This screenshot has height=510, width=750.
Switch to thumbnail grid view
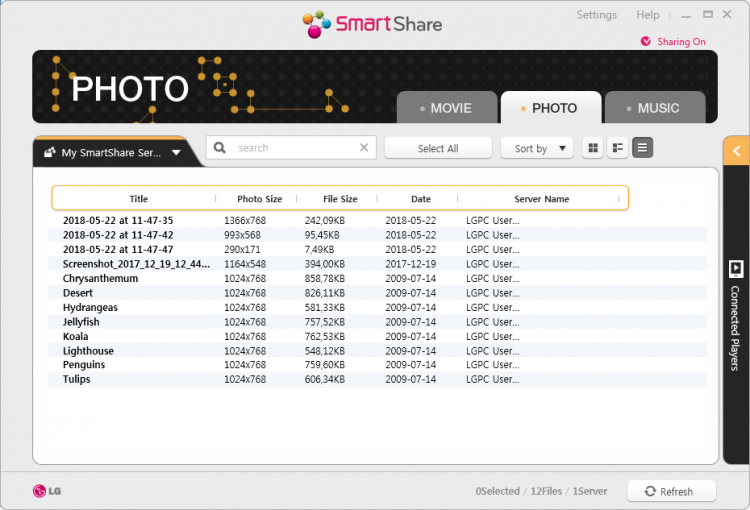[x=593, y=148]
